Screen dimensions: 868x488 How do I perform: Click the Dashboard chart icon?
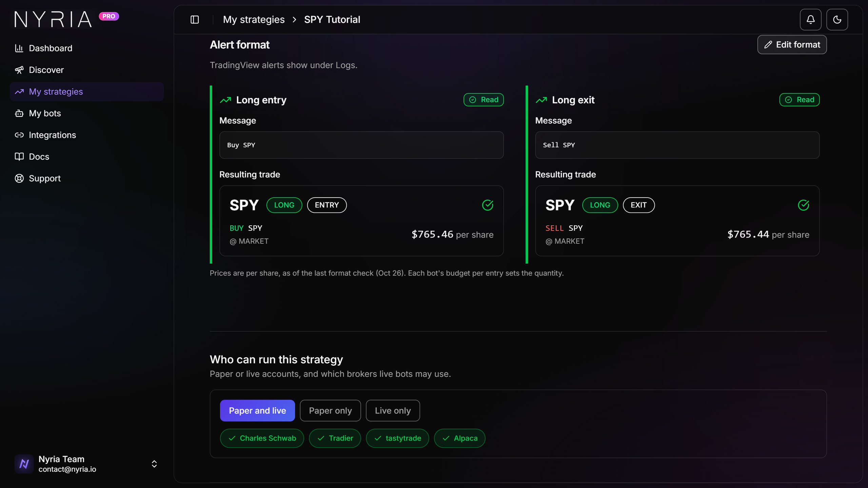[x=19, y=48]
